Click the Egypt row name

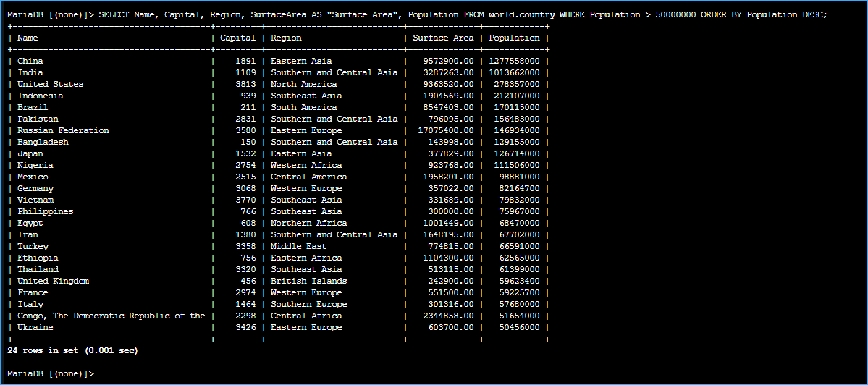tap(30, 223)
